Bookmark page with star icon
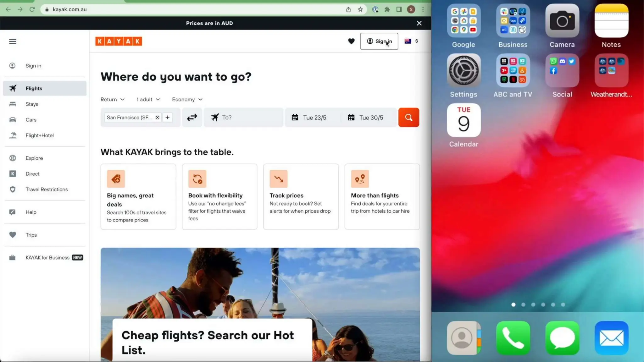Image resolution: width=644 pixels, height=362 pixels. tap(360, 9)
